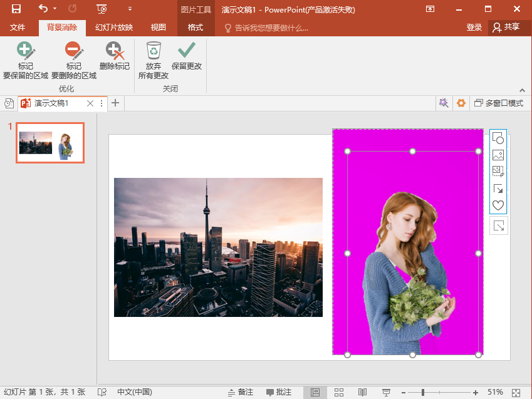
Task: Click fit slide to window icon
Action: pyautogui.click(x=516, y=393)
